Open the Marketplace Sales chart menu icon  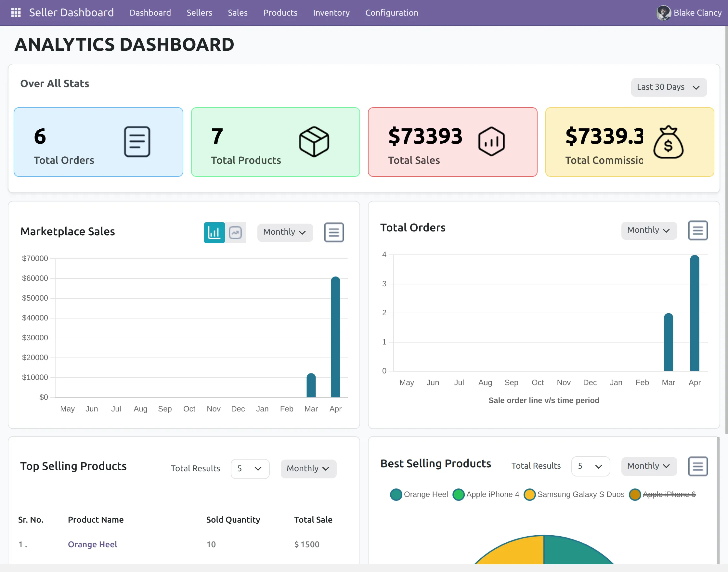coord(334,232)
